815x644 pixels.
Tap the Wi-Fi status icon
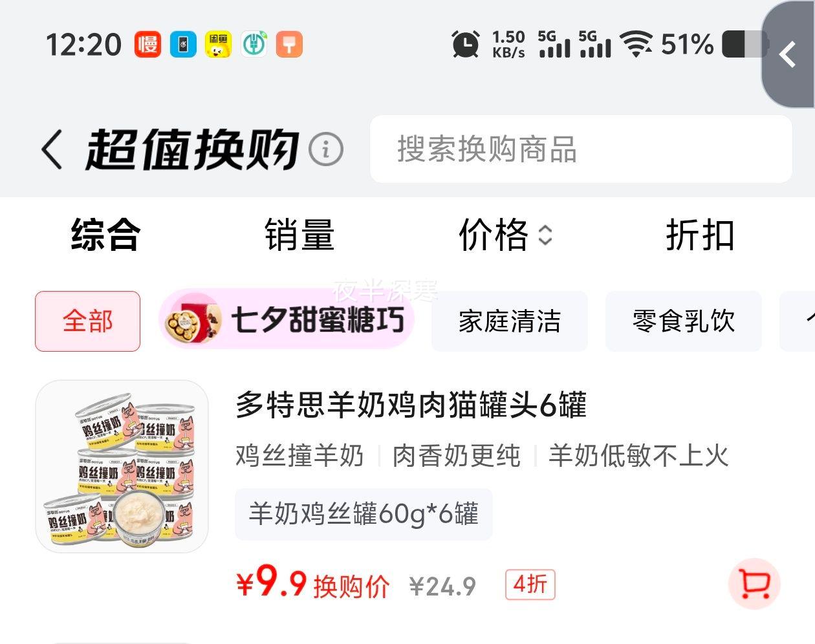pos(636,44)
